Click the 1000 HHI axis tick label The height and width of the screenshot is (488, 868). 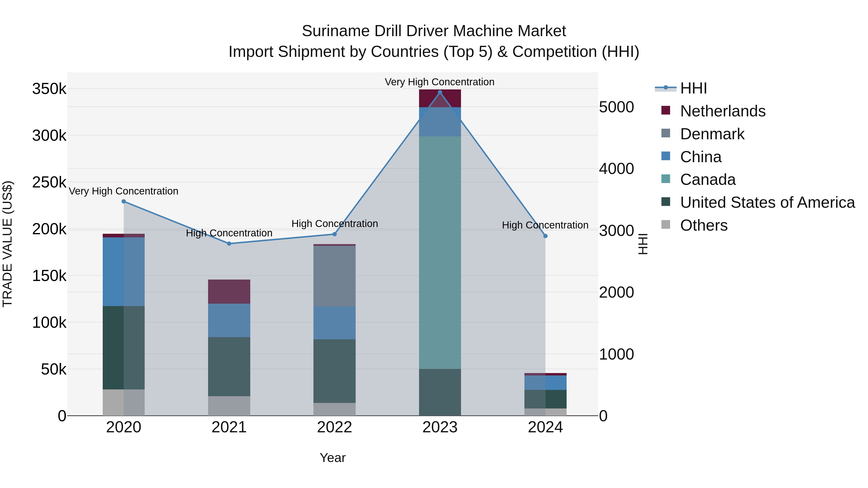tap(617, 354)
